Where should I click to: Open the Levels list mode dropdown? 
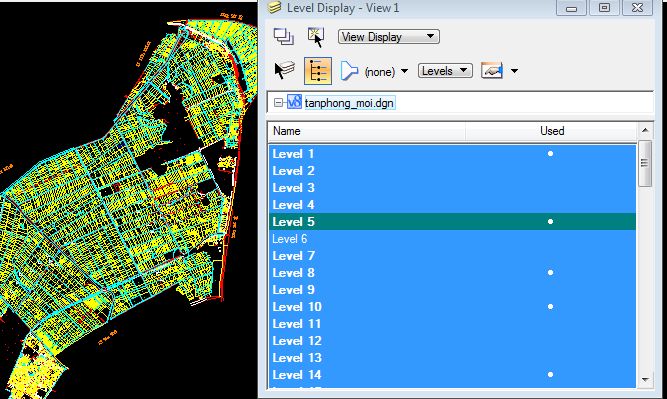(445, 71)
